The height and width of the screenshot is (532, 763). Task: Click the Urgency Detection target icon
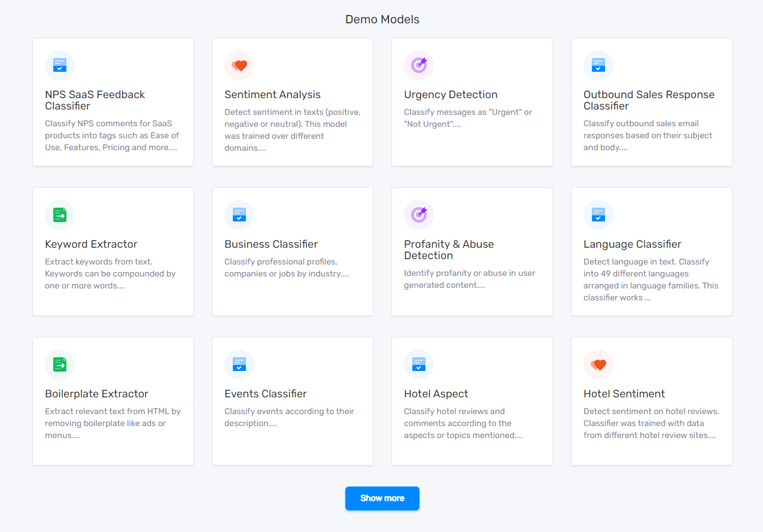click(419, 65)
